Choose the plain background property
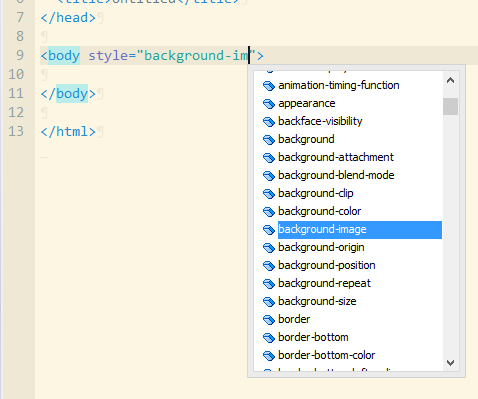 click(x=306, y=140)
